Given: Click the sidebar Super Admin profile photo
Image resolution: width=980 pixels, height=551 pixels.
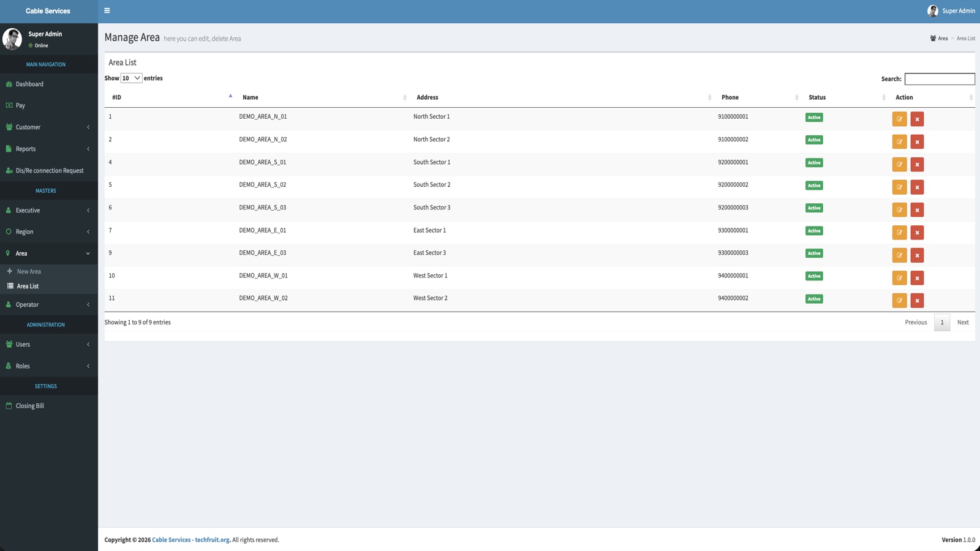Looking at the screenshot, I should coord(12,39).
